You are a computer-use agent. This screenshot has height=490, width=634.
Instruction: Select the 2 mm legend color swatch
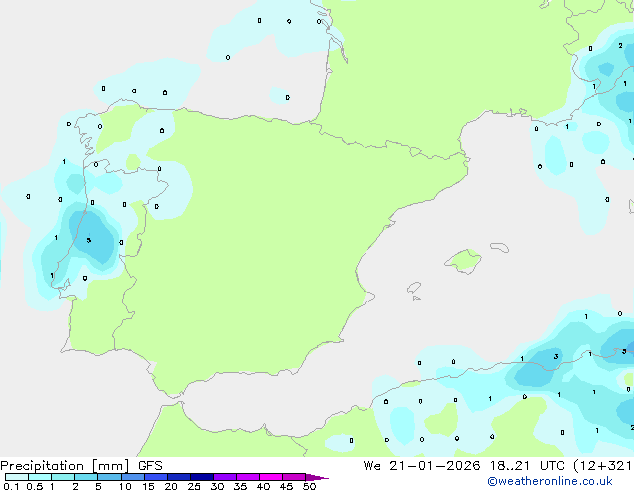pos(86,477)
